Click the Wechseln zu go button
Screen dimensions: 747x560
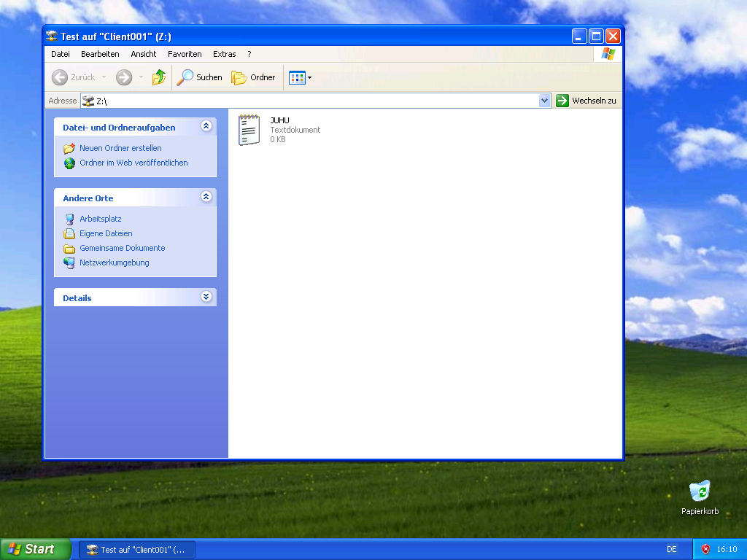point(587,101)
